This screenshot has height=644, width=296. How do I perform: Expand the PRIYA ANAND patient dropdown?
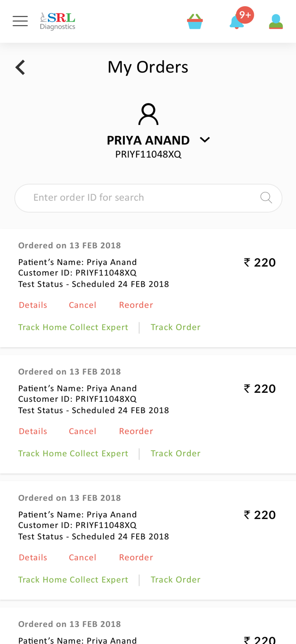(204, 140)
